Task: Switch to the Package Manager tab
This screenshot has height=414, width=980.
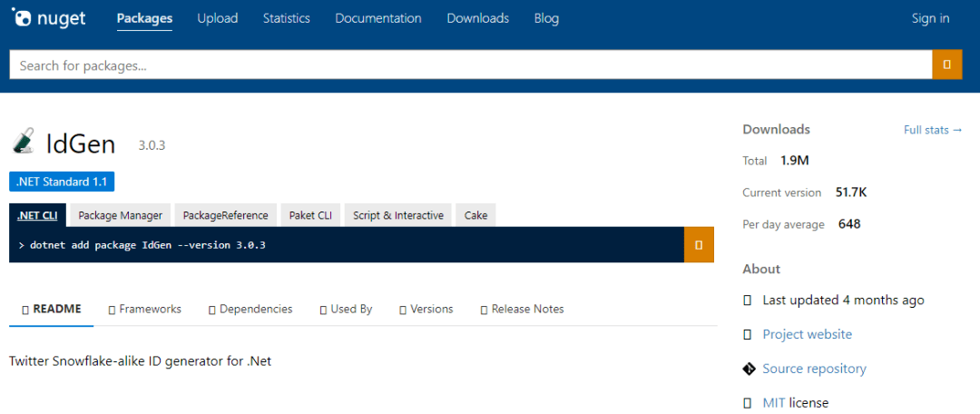Action: tap(120, 215)
